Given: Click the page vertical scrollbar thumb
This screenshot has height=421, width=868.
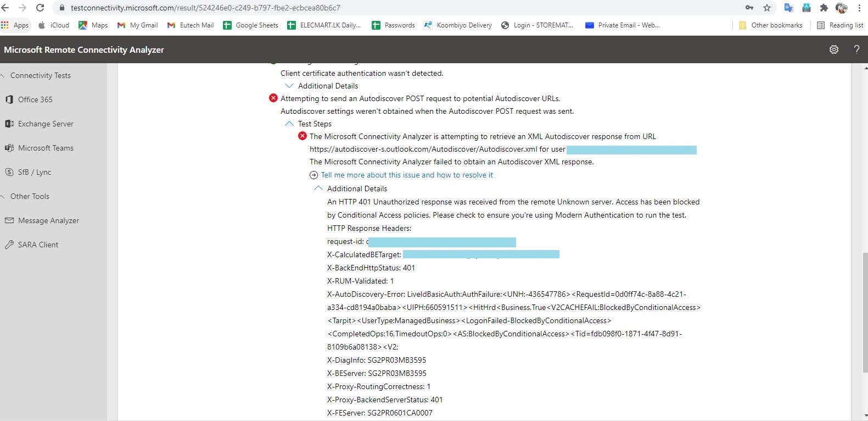Looking at the screenshot, I should point(865,312).
